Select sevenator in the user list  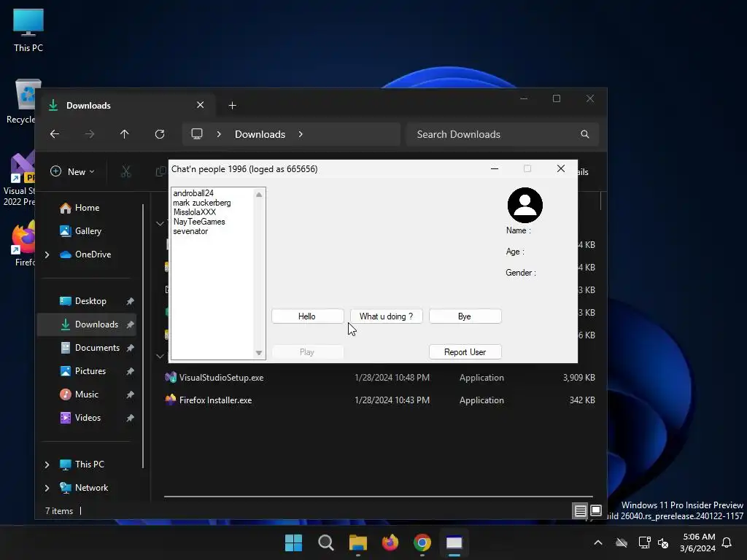coord(190,231)
